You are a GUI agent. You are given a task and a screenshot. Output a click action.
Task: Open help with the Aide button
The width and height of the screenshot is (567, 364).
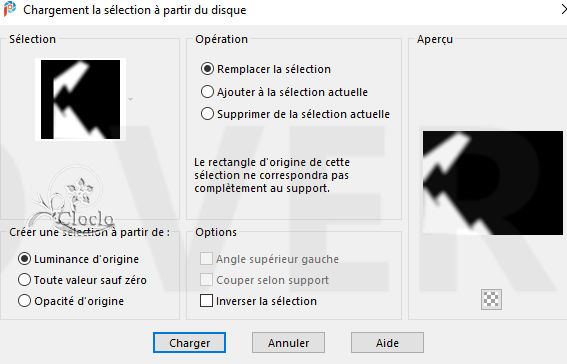coord(387,343)
